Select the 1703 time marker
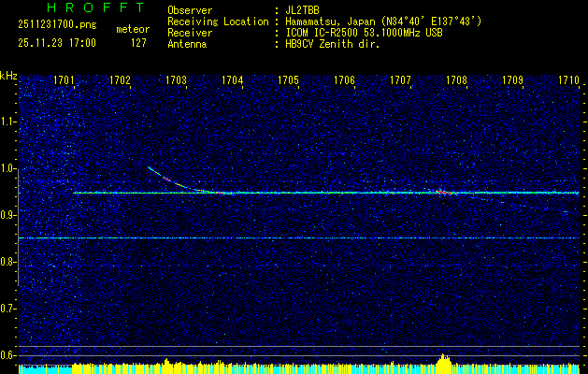The width and height of the screenshot is (588, 374). coord(176,81)
